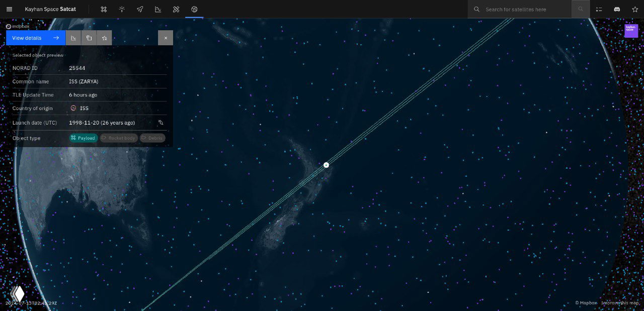This screenshot has width=644, height=311.
Task: Close the selected object preview panel
Action: pyautogui.click(x=166, y=38)
